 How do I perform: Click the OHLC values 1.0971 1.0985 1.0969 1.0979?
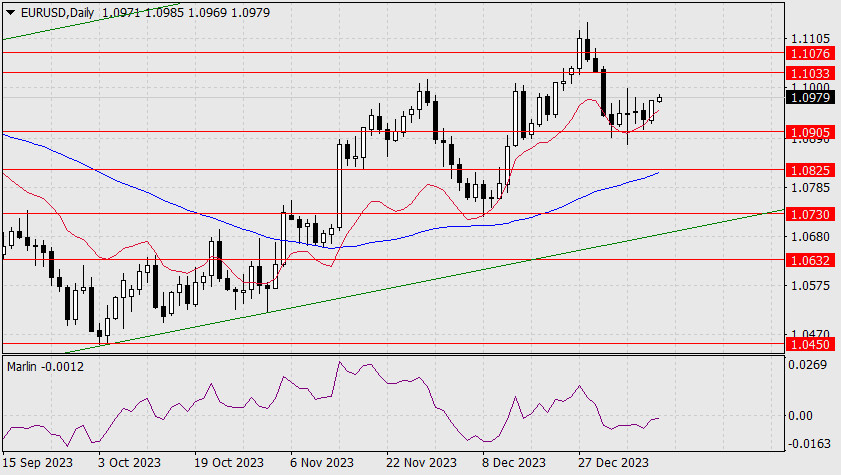pos(186,12)
